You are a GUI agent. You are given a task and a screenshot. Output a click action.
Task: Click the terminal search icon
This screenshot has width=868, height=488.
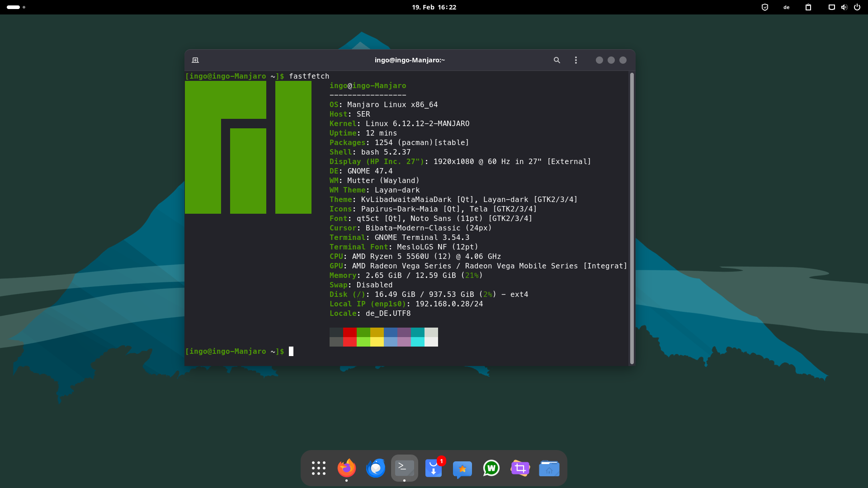pos(557,60)
